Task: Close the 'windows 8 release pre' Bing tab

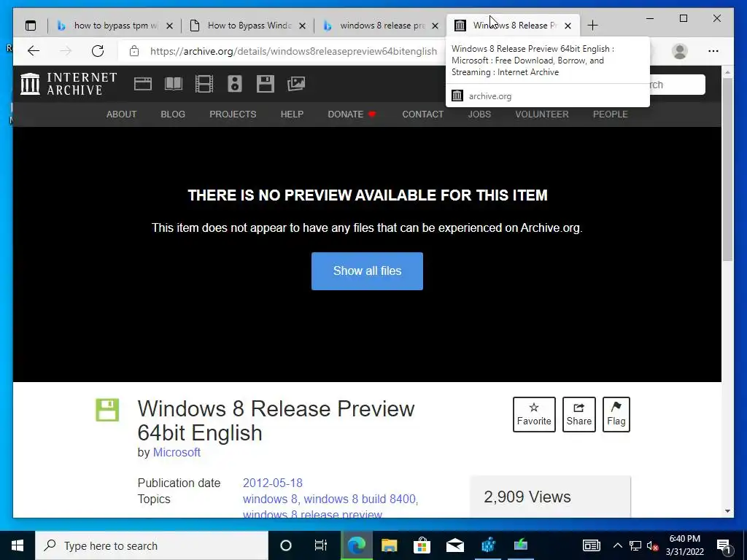Action: coord(435,26)
